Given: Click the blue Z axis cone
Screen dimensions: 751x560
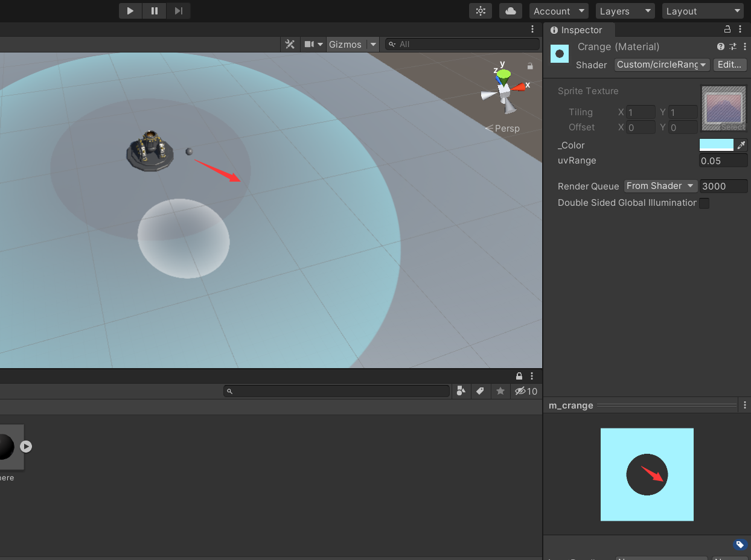Looking at the screenshot, I should pyautogui.click(x=499, y=78).
